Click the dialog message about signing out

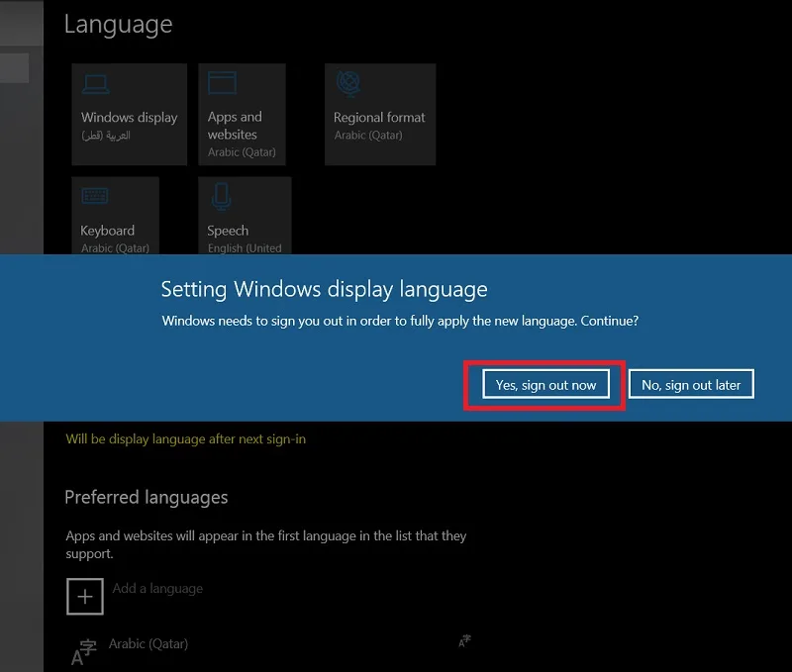pyautogui.click(x=400, y=321)
